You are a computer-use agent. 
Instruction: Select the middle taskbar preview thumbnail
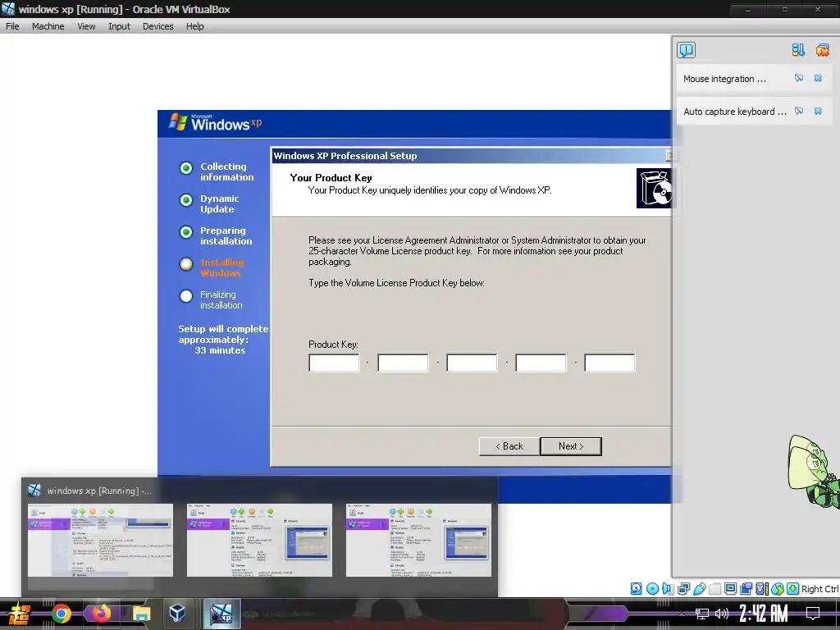click(x=259, y=540)
